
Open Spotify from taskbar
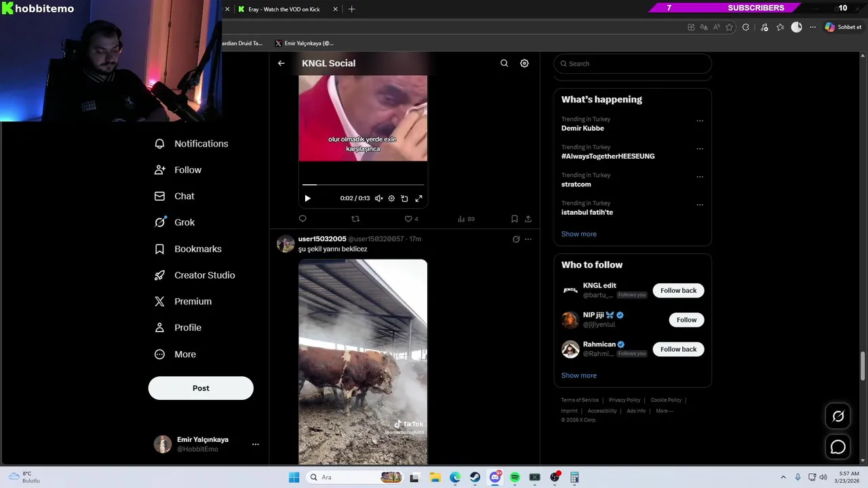[x=515, y=477]
